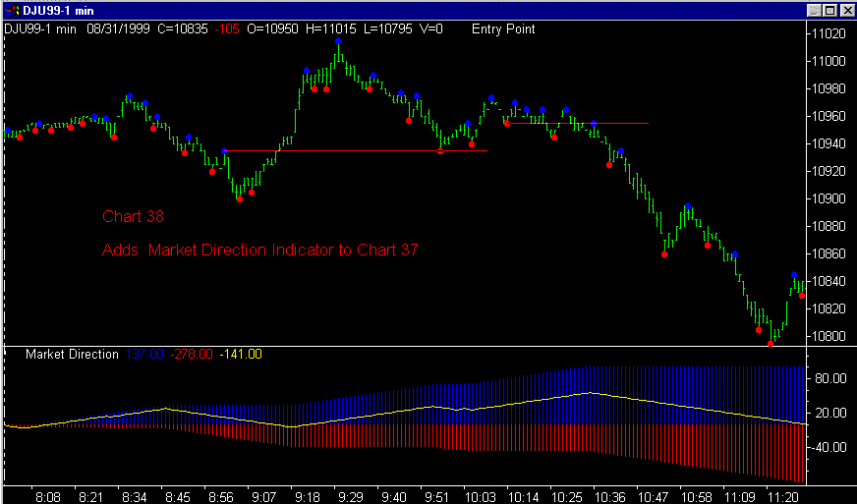Click the 10920 price axis label
This screenshot has height=504, width=857.
[829, 171]
